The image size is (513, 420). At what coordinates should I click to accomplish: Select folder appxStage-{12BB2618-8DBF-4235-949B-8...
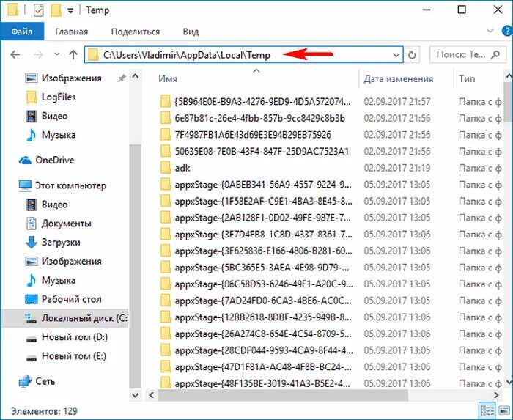pyautogui.click(x=256, y=317)
